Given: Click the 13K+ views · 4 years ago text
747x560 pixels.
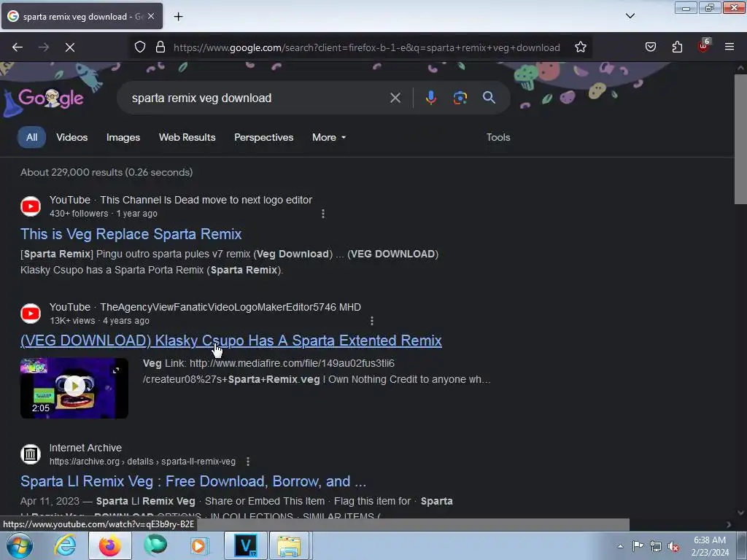Looking at the screenshot, I should click(99, 321).
